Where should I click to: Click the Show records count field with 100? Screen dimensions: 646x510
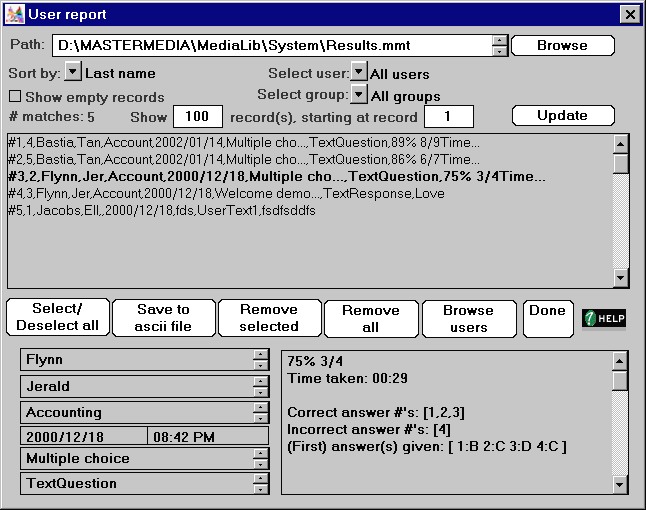198,117
